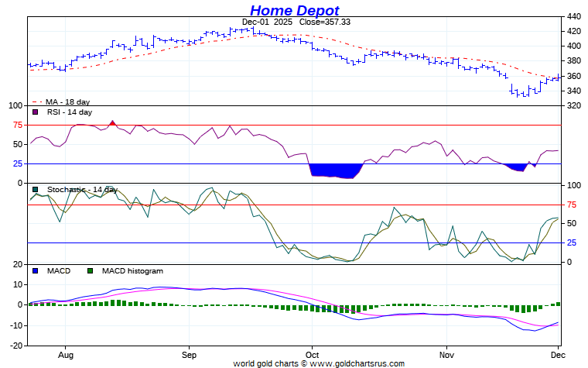Click the 380 price axis label

(x=574, y=61)
